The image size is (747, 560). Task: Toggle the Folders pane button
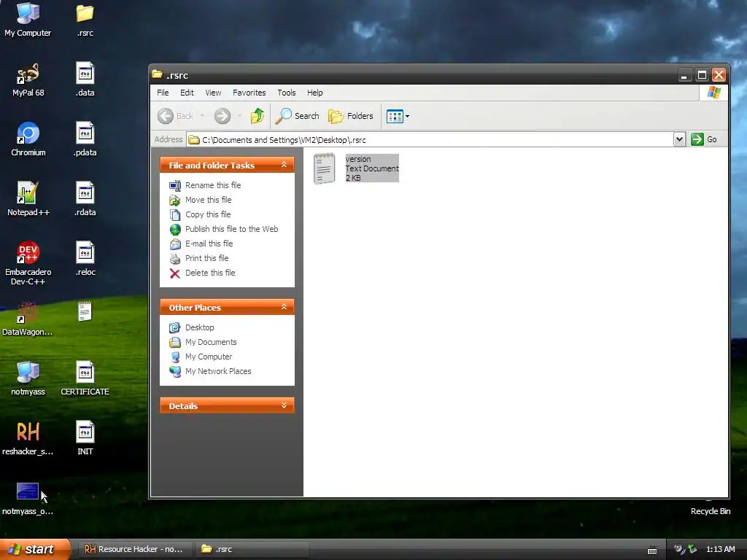(x=351, y=116)
